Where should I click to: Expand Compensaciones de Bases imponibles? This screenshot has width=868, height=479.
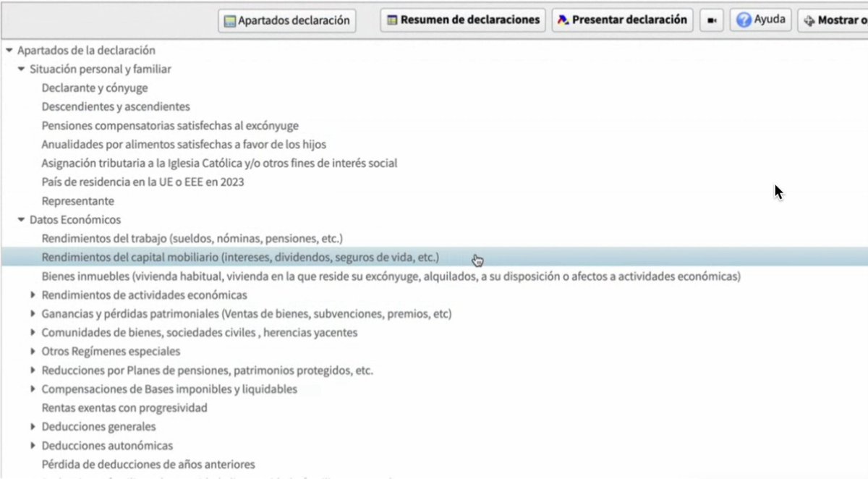click(x=33, y=389)
